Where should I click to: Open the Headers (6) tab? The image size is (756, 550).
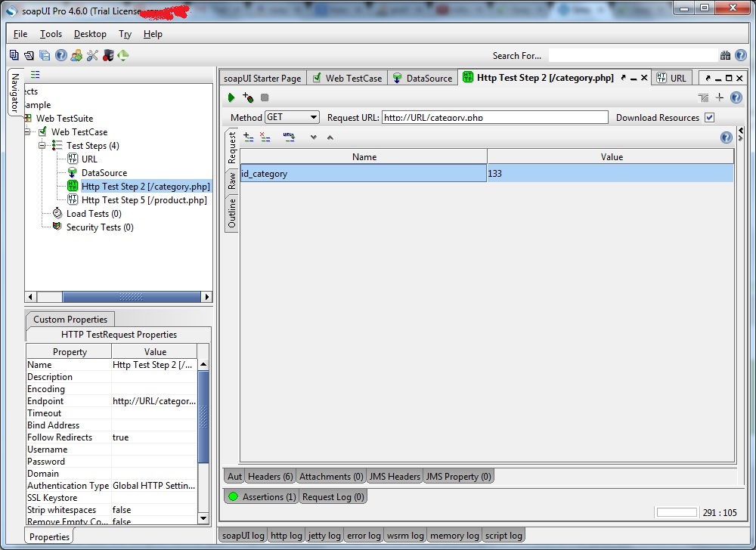point(270,476)
